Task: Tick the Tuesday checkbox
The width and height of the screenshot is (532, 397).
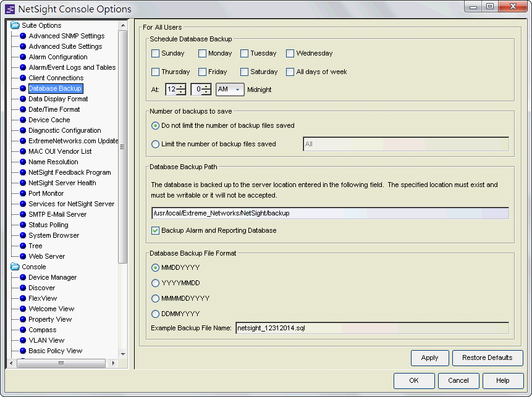Action: [x=244, y=54]
